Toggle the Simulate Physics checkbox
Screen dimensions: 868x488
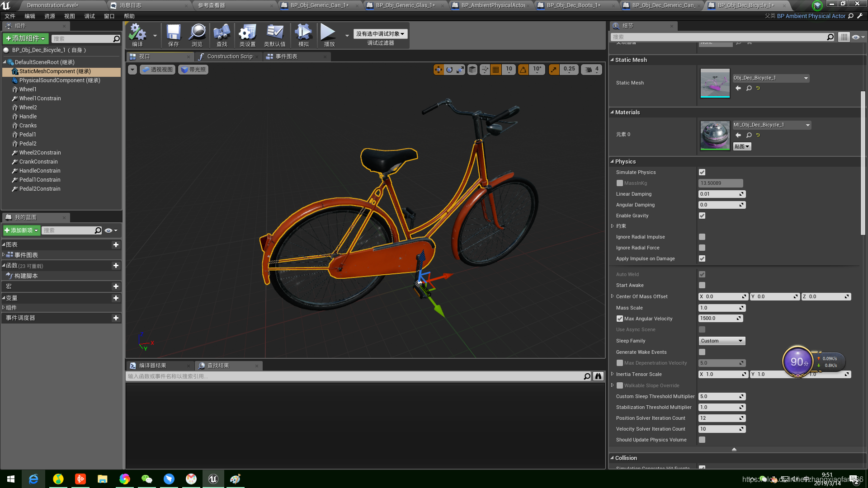click(x=702, y=172)
